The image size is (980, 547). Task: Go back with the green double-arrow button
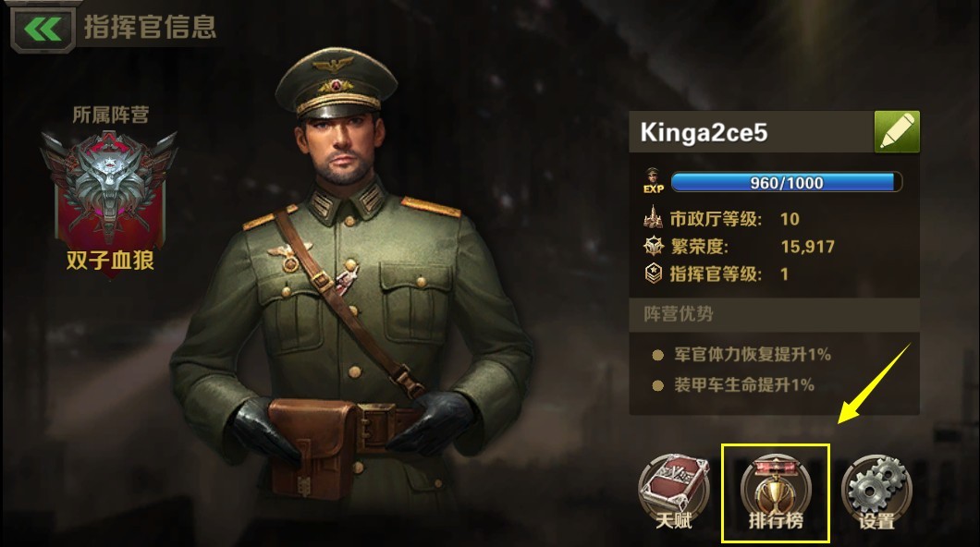[43, 28]
